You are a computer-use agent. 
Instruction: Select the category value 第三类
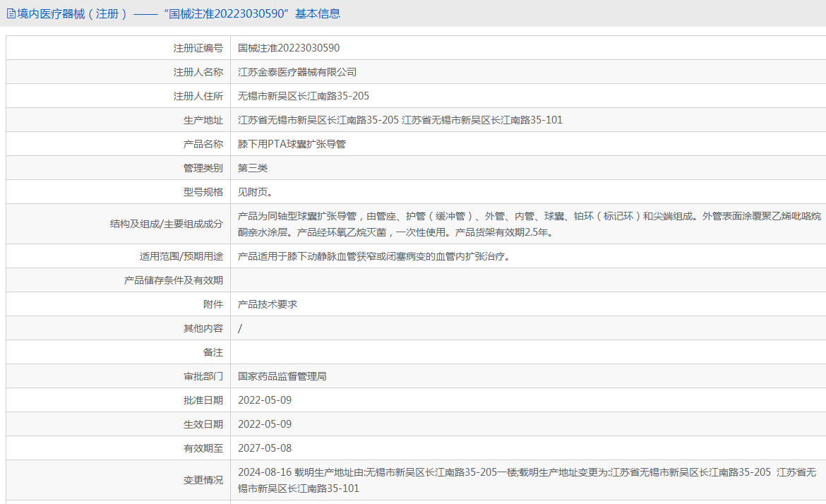coord(253,168)
